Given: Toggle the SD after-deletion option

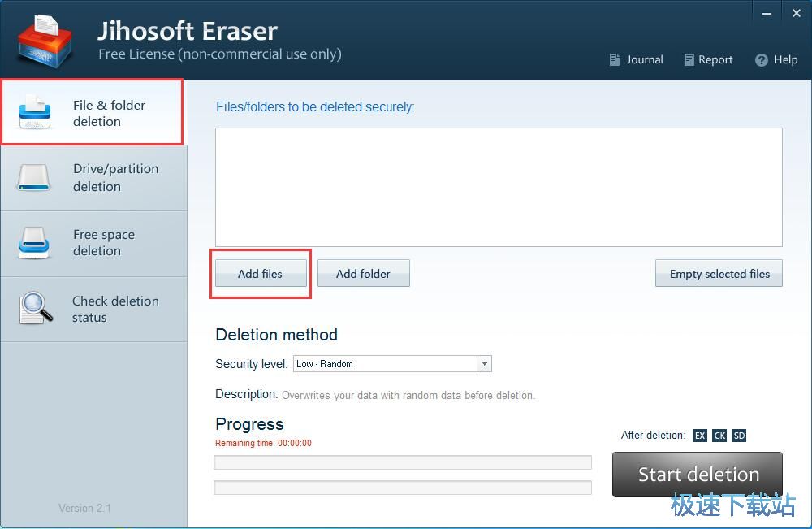Looking at the screenshot, I should 739,436.
